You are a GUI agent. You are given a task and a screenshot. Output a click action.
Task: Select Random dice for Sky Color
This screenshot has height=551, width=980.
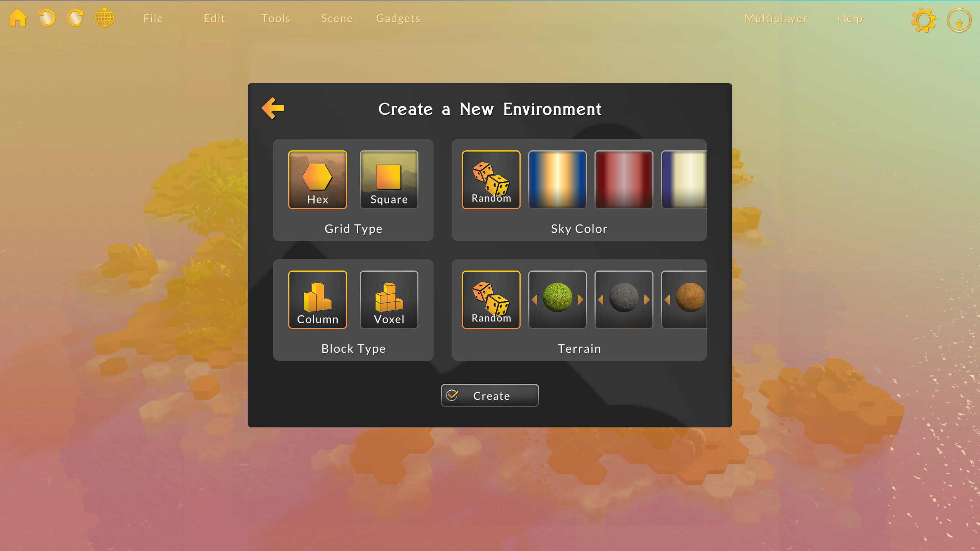point(491,179)
